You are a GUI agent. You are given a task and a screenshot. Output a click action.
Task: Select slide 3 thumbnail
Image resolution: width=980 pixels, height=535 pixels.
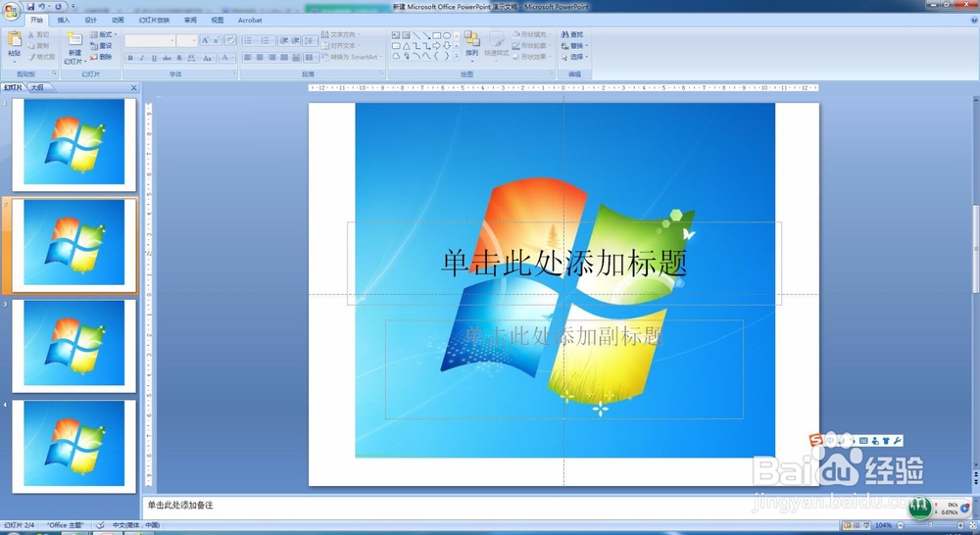(73, 346)
